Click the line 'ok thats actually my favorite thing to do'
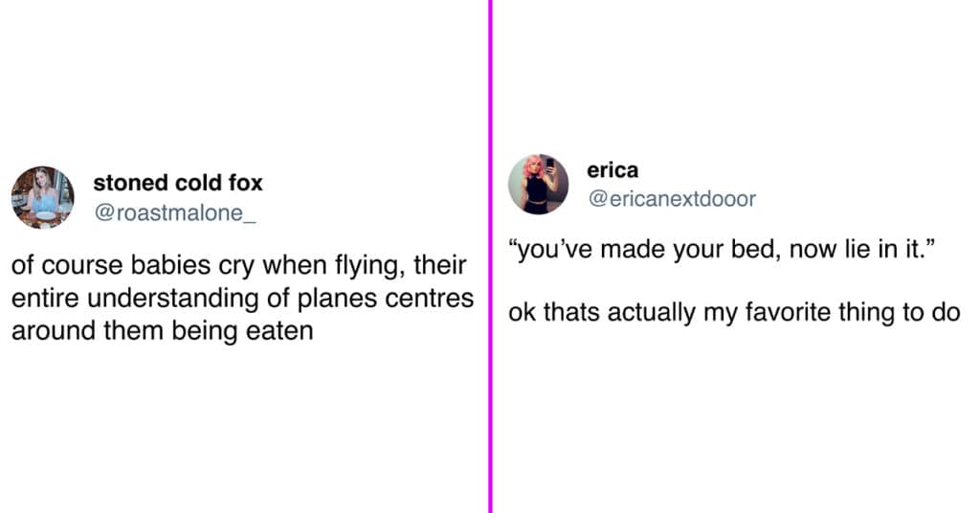 tap(734, 312)
